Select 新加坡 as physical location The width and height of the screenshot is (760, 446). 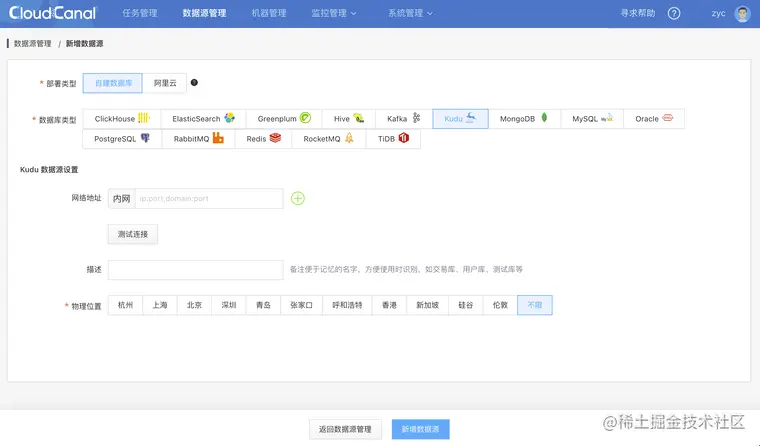pyautogui.click(x=428, y=305)
